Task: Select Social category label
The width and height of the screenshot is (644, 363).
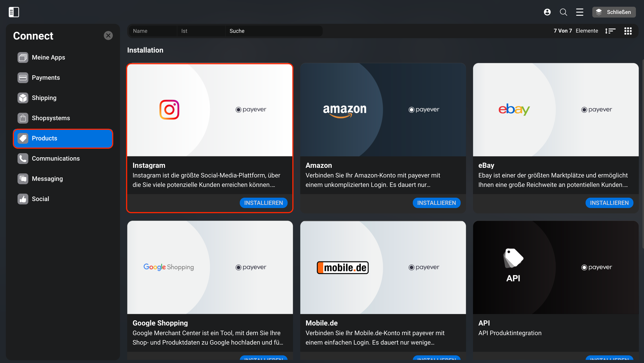Action: [x=40, y=199]
